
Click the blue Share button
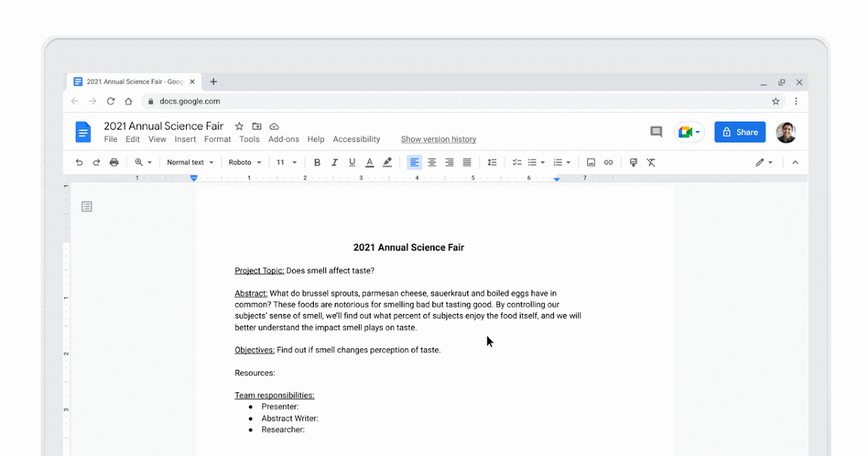pos(740,132)
